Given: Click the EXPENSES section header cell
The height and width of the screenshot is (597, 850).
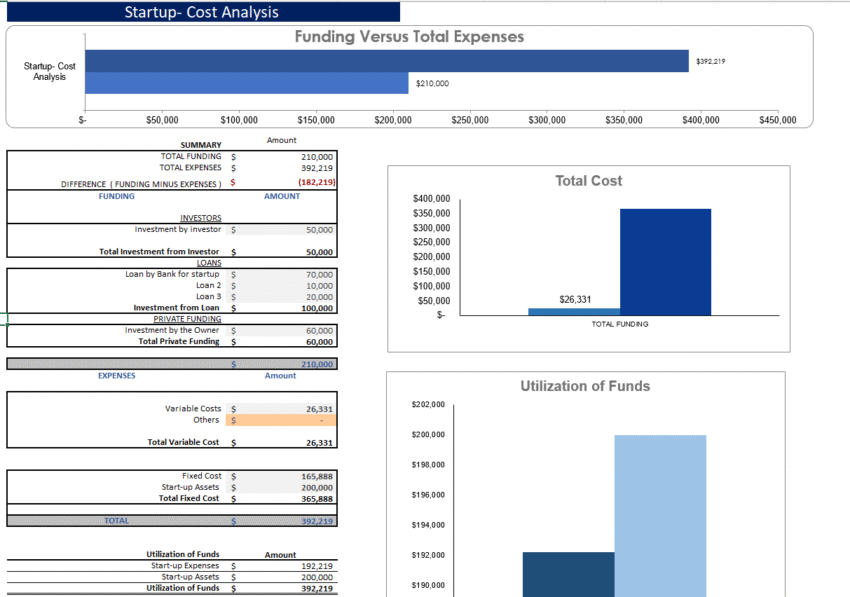Looking at the screenshot, I should tap(116, 376).
